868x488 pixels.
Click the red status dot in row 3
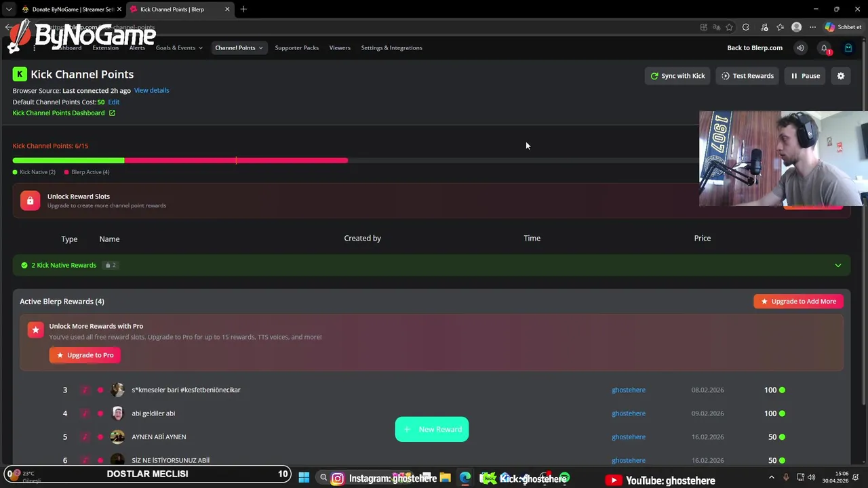(x=100, y=390)
